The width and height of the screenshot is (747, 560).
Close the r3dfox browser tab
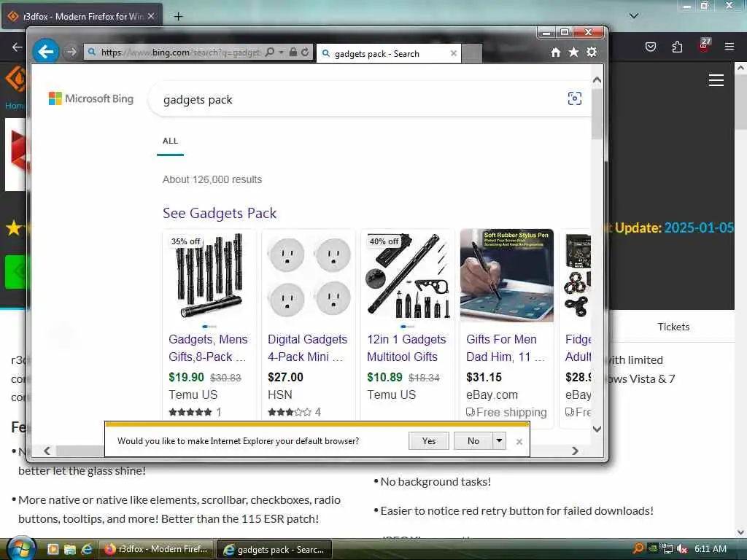tap(151, 16)
